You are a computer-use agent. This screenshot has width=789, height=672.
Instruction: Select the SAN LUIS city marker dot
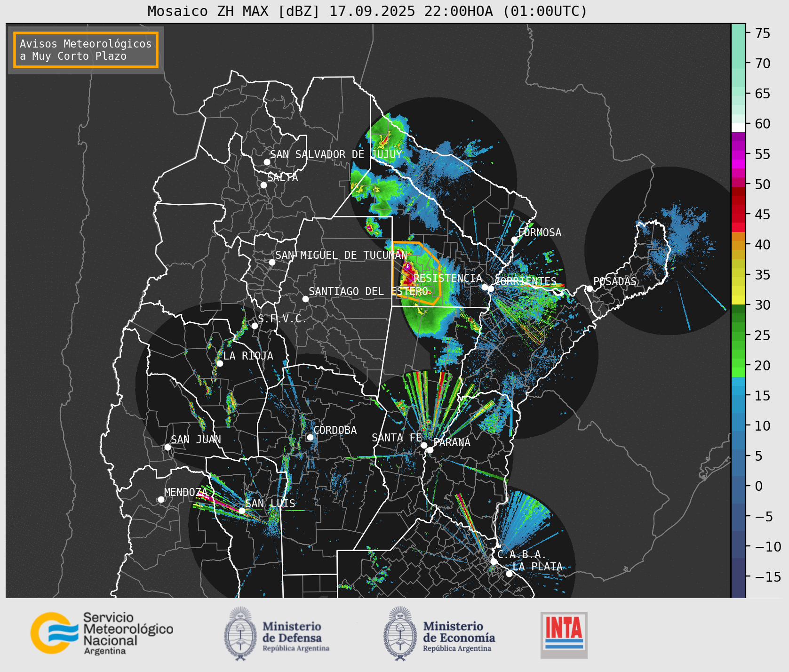click(x=242, y=511)
